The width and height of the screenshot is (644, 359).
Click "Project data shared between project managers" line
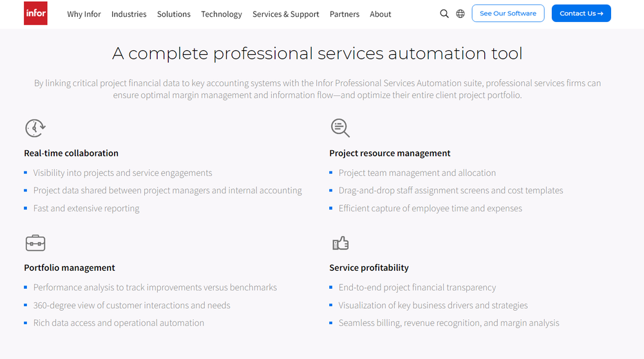coord(167,190)
